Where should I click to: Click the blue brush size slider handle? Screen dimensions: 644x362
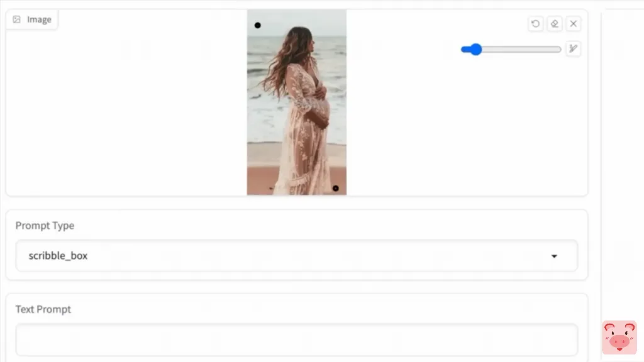(x=475, y=49)
